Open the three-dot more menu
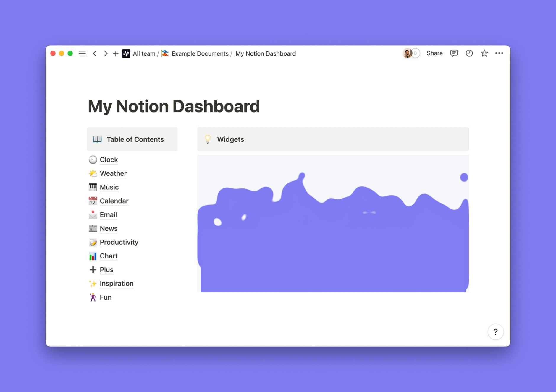The image size is (556, 392). pyautogui.click(x=499, y=53)
